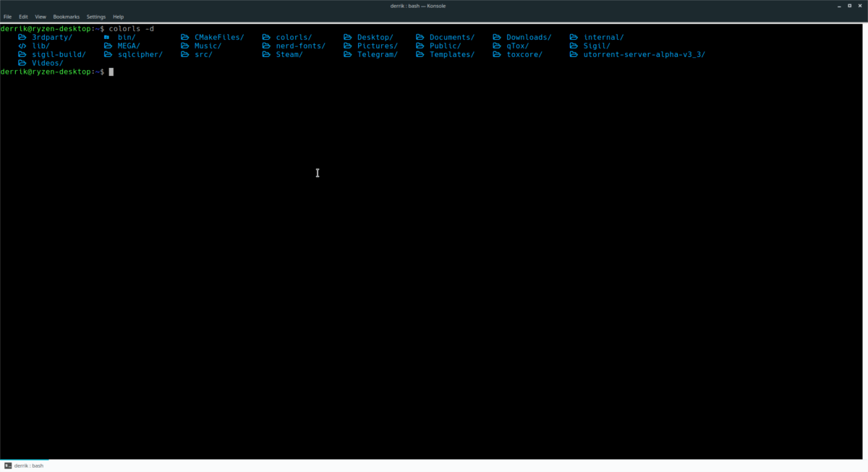
Task: Click the folder icon beside nerd-fonts/
Action: (x=266, y=46)
